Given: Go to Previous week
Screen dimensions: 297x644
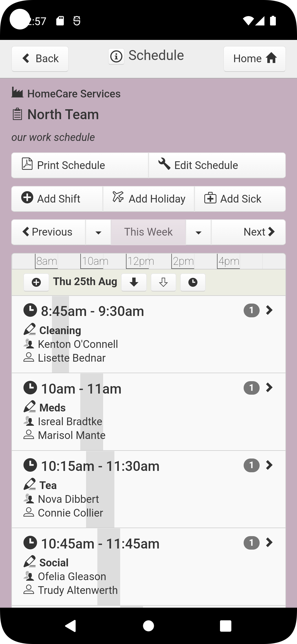Looking at the screenshot, I should point(48,232).
